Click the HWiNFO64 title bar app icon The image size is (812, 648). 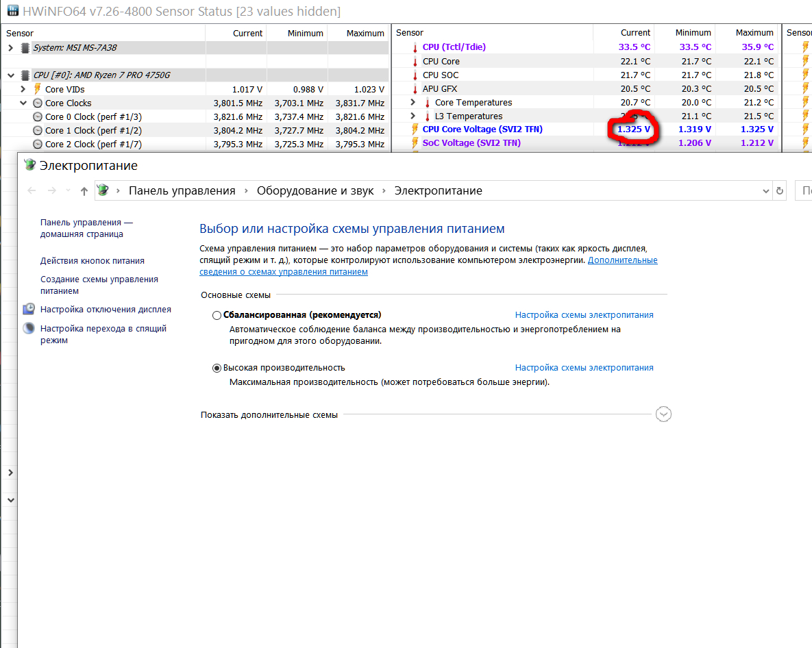pyautogui.click(x=13, y=10)
